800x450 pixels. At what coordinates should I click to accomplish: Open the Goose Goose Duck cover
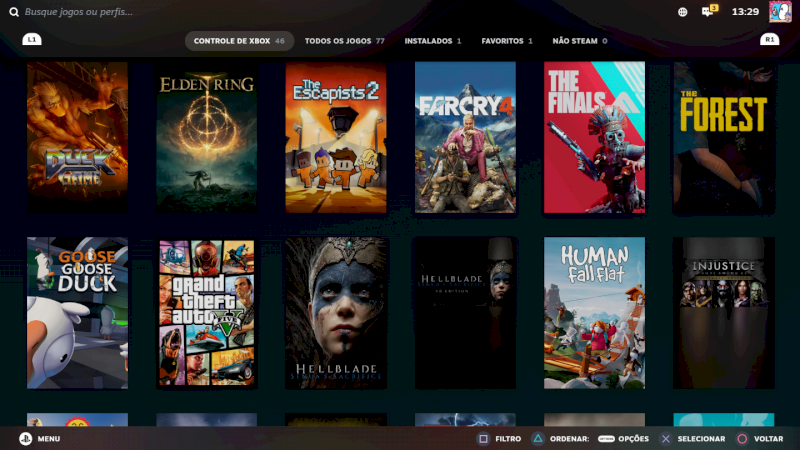(x=78, y=313)
